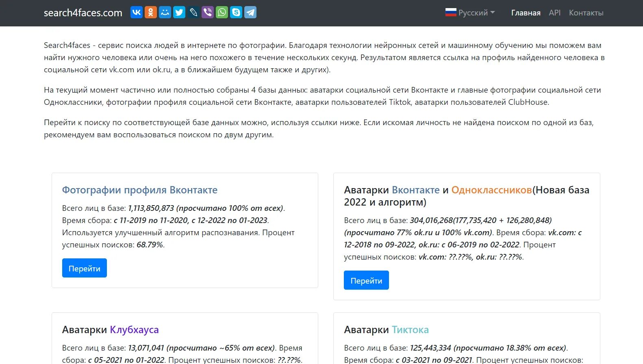Viewport: 643px width, 364px height.
Task: Click Перейти in the avatars VK and OK card
Action: tap(366, 280)
